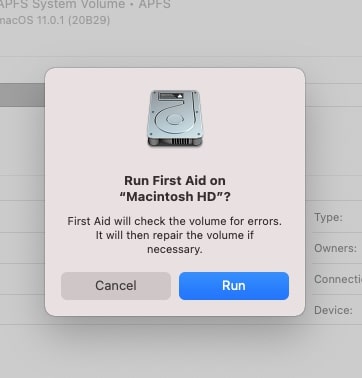
Task: Click the Connection label in the info table
Action: pyautogui.click(x=338, y=279)
